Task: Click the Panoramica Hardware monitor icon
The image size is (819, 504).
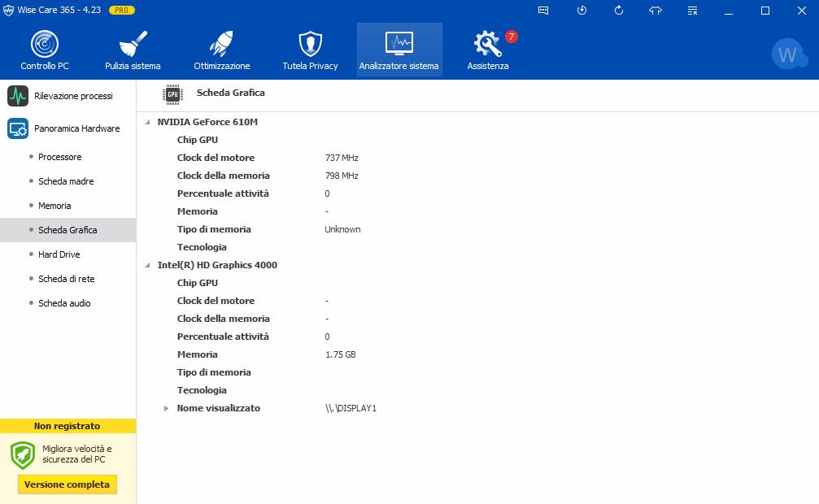Action: [x=18, y=128]
